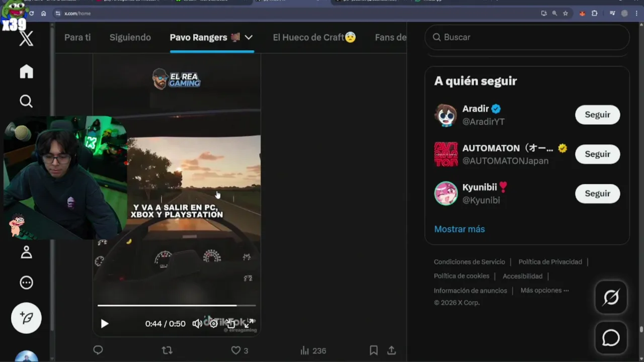644x362 pixels.
Task: Open Explore via sidebar magnifier icon
Action: click(x=26, y=101)
